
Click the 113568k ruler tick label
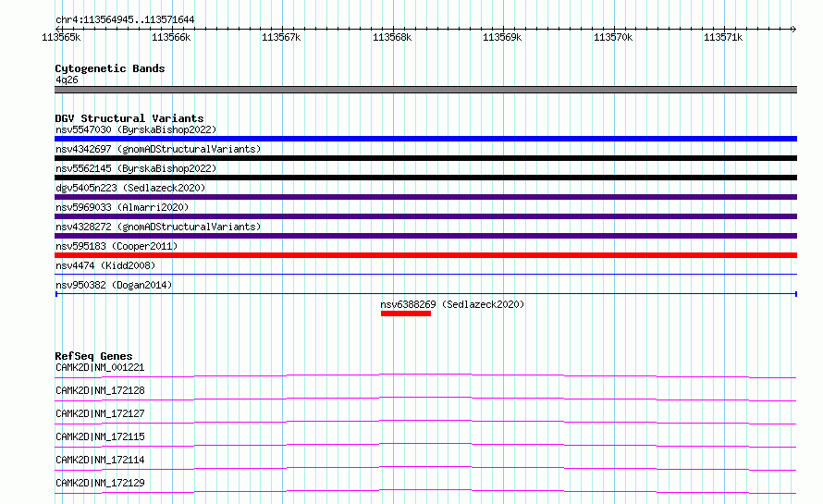(392, 37)
